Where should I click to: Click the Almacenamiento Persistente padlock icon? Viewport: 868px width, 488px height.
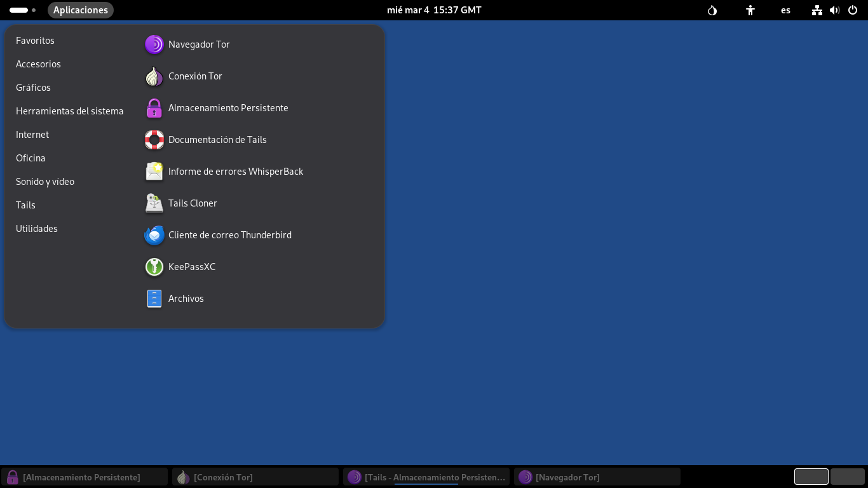click(x=154, y=108)
